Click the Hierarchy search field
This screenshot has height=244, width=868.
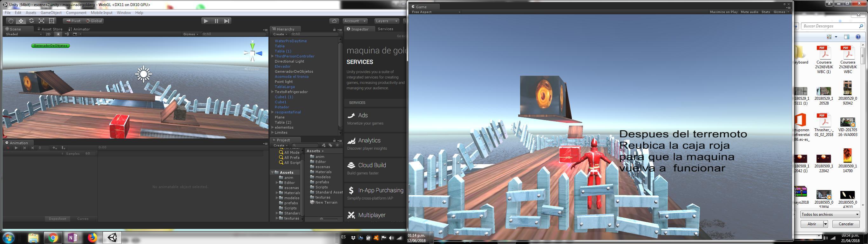pyautogui.click(x=313, y=34)
